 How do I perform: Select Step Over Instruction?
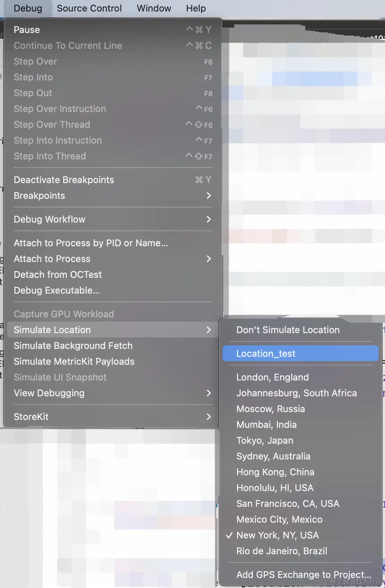pos(113,109)
